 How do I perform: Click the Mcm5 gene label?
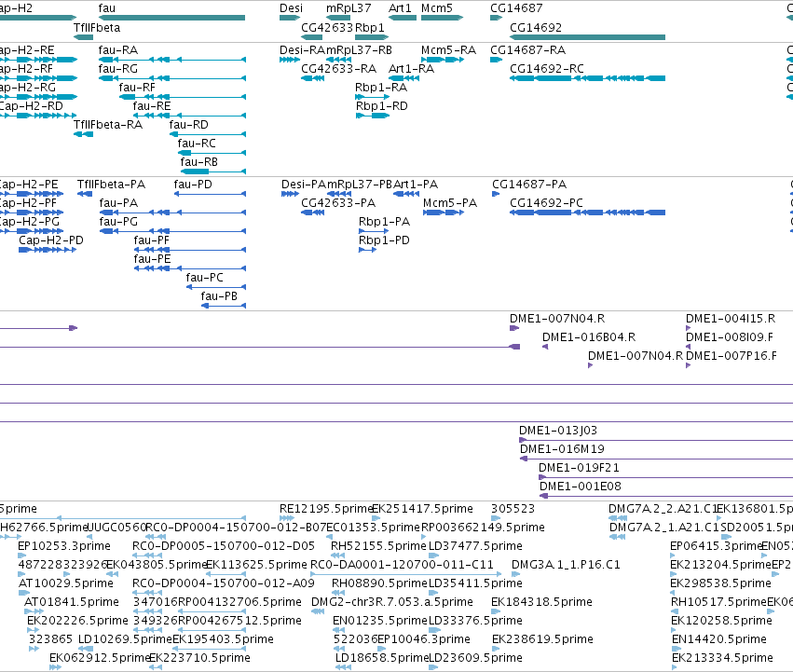[x=437, y=8]
